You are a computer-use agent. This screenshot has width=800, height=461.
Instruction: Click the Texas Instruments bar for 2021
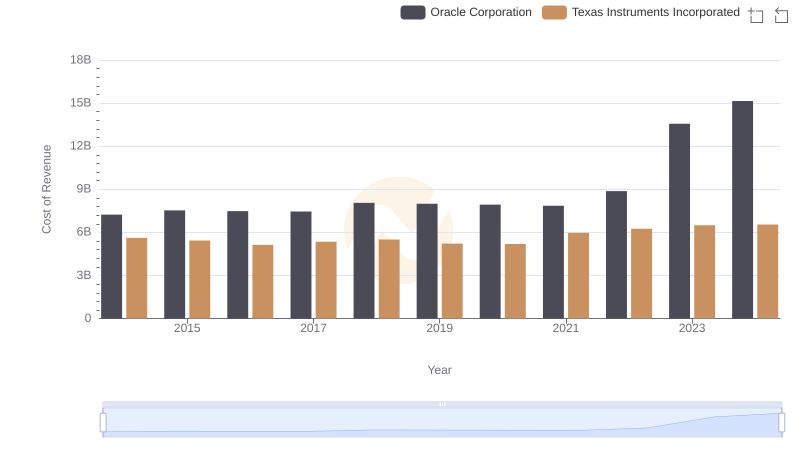578,276
